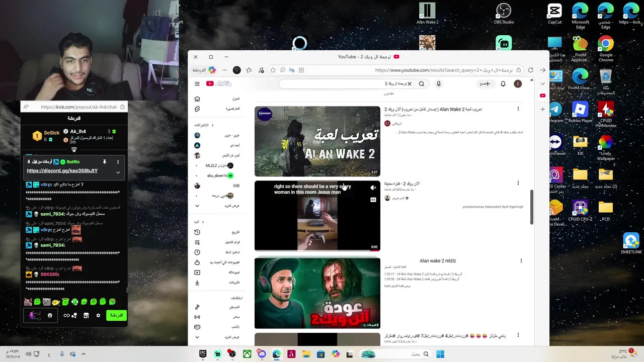Reload the page in Edge
Image resolution: width=644 pixels, height=362 pixels.
pyautogui.click(x=530, y=70)
